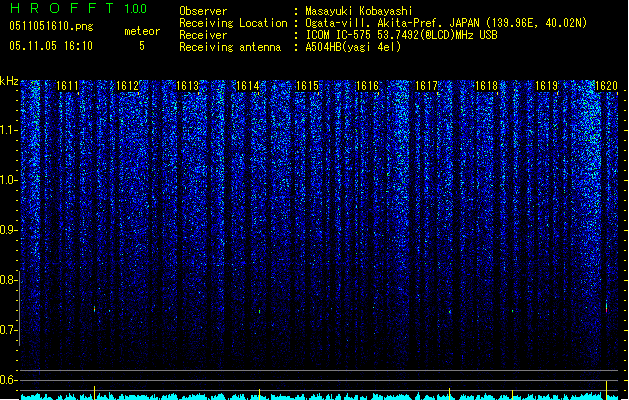Click the 1616 time marker

pyautogui.click(x=367, y=86)
